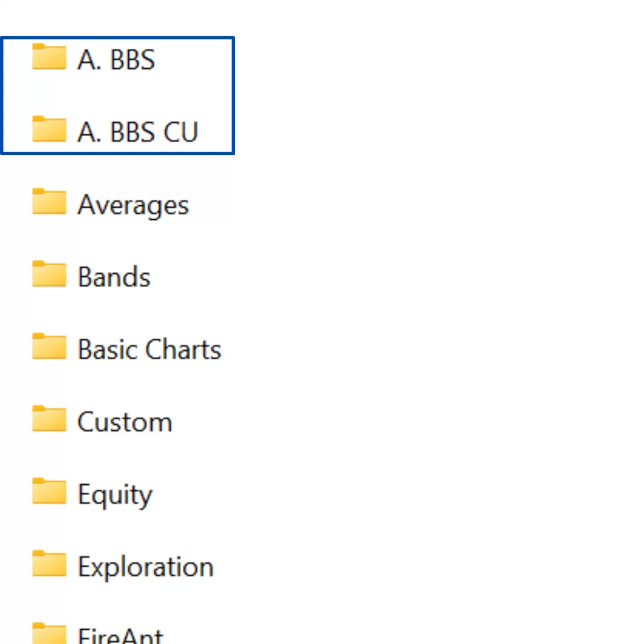The image size is (644, 644).
Task: Select the A. BBS CU folder label
Action: [x=138, y=132]
